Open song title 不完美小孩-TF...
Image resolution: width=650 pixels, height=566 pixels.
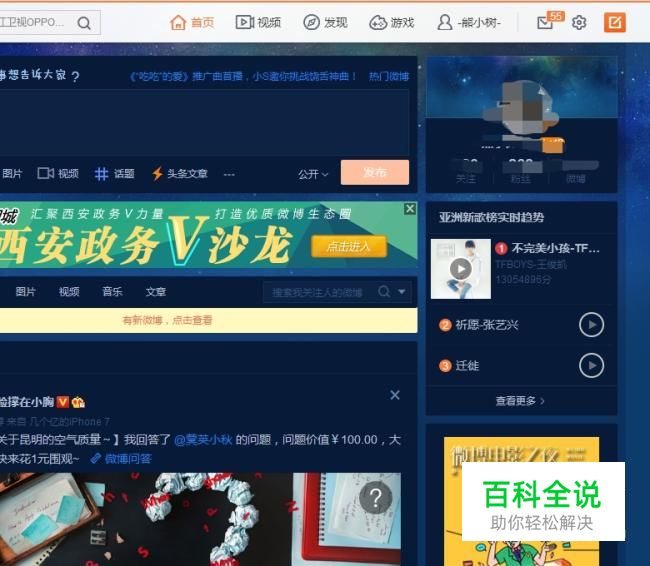click(x=555, y=248)
